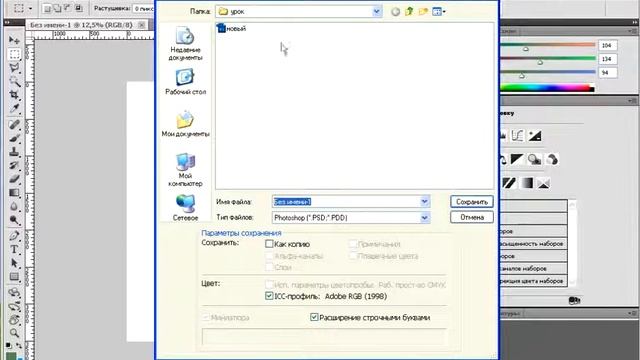Screen dimensions: 640x360
Task: Select the Eyedropper tool
Action: 14,109
